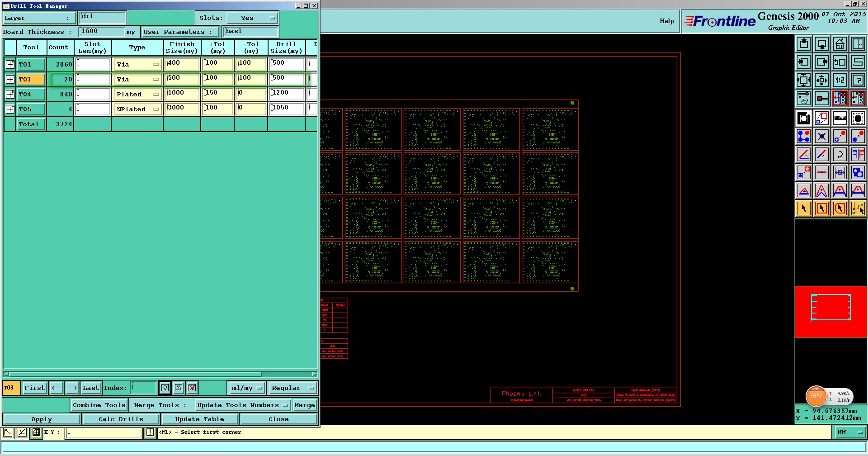Click the X Y coordinate input field

pyautogui.click(x=104, y=432)
